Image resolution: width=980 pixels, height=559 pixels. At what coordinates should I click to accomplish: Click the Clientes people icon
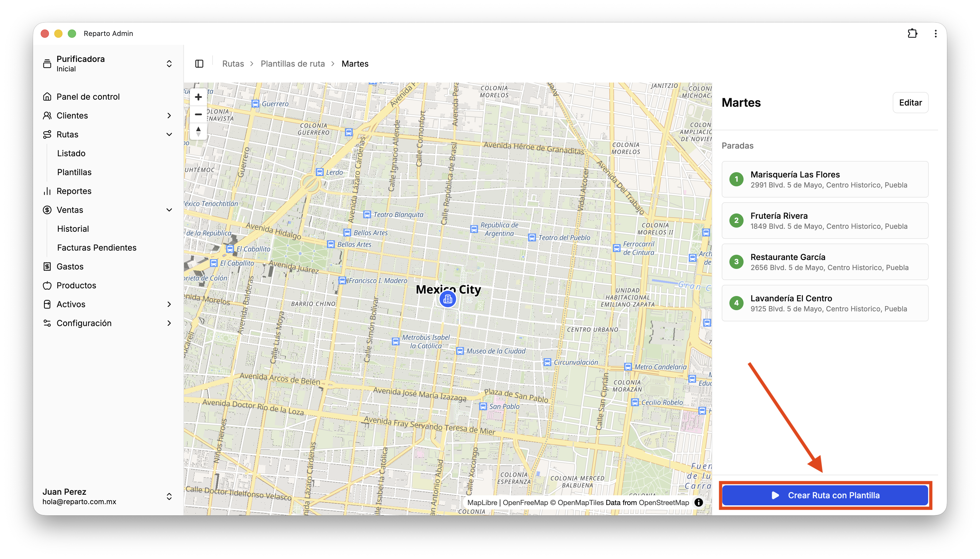(x=47, y=116)
